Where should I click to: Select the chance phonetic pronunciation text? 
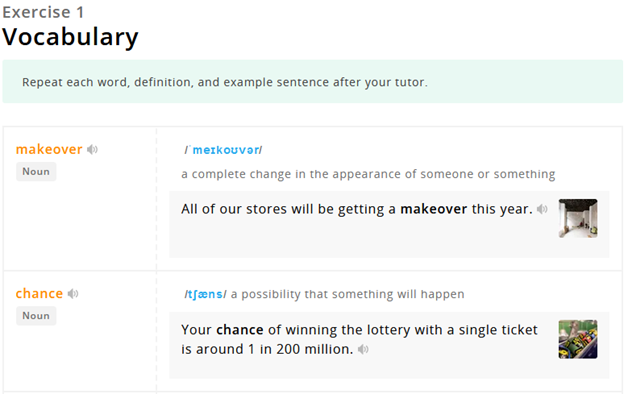pyautogui.click(x=205, y=295)
